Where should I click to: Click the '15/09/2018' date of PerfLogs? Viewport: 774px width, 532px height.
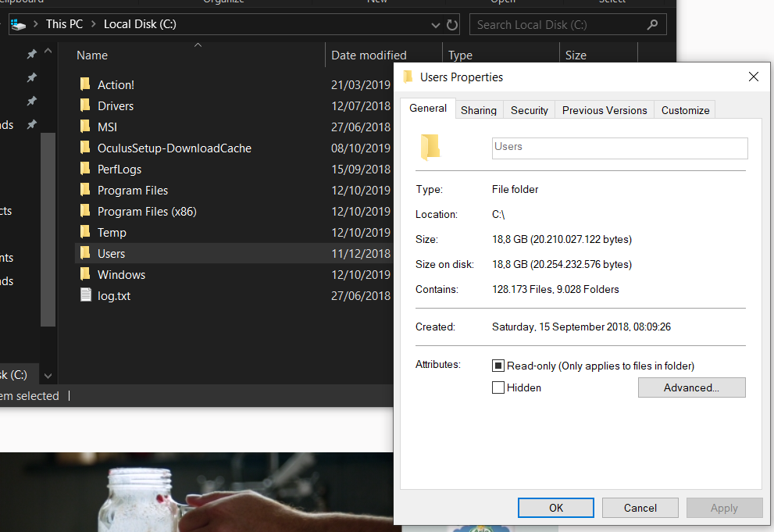pyautogui.click(x=361, y=170)
